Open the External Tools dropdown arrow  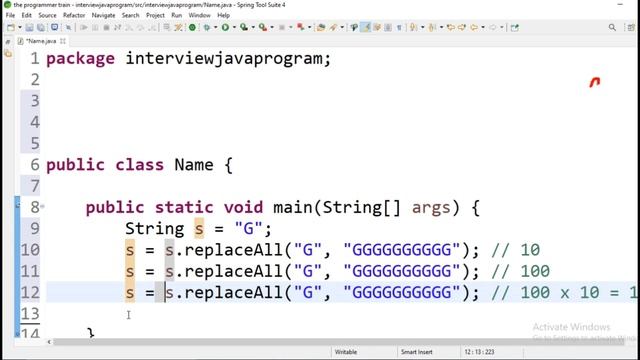[x=272, y=27]
